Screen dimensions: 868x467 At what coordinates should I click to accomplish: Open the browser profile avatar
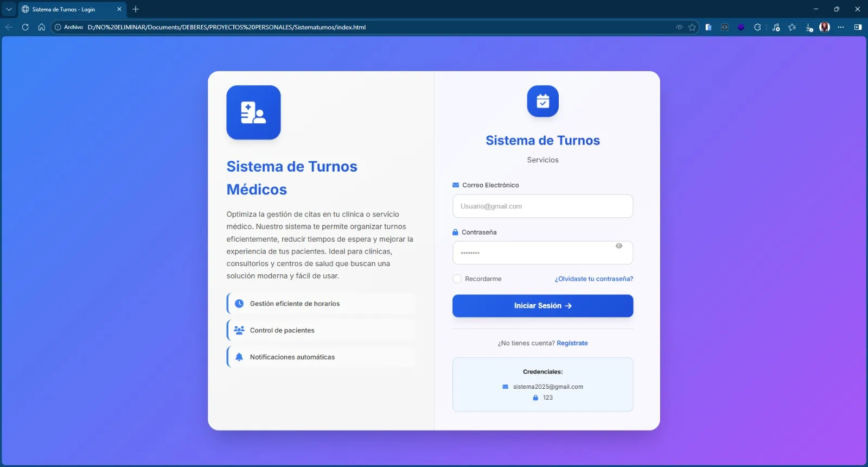point(825,27)
